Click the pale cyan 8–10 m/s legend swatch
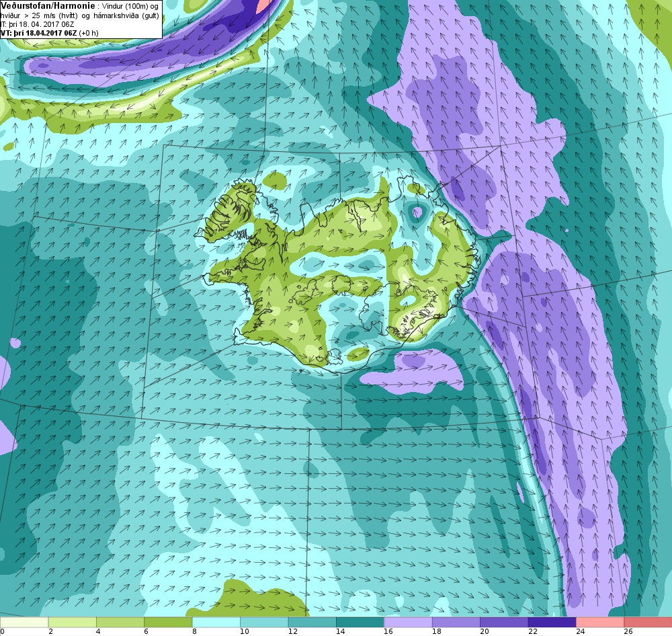 216,623
